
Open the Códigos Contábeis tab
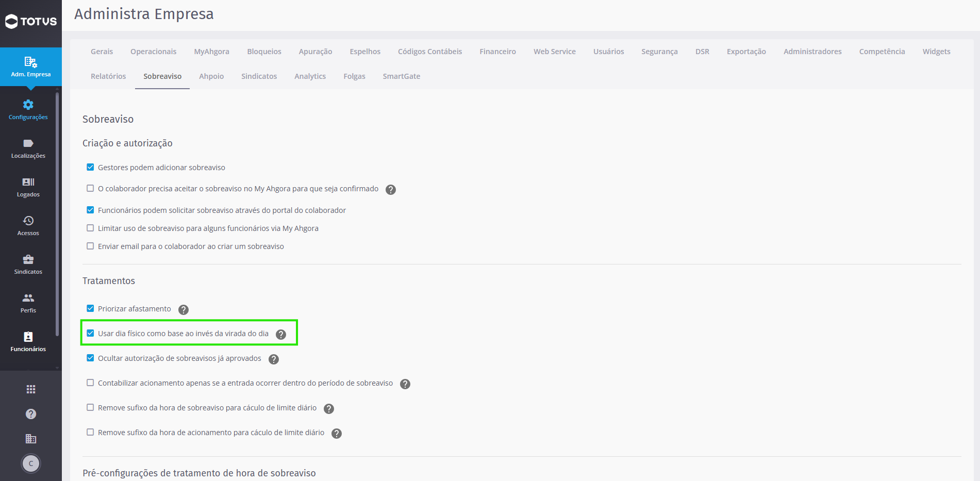tap(430, 52)
